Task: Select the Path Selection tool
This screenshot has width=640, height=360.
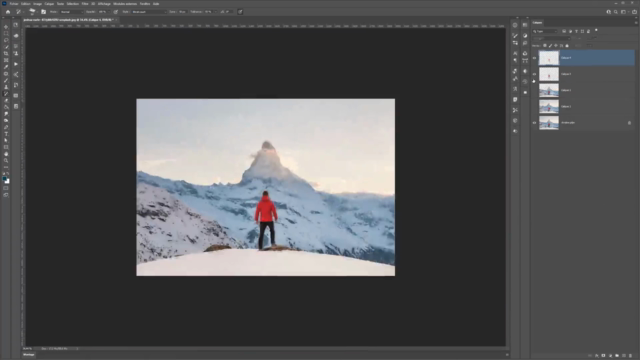Action: (x=6, y=140)
